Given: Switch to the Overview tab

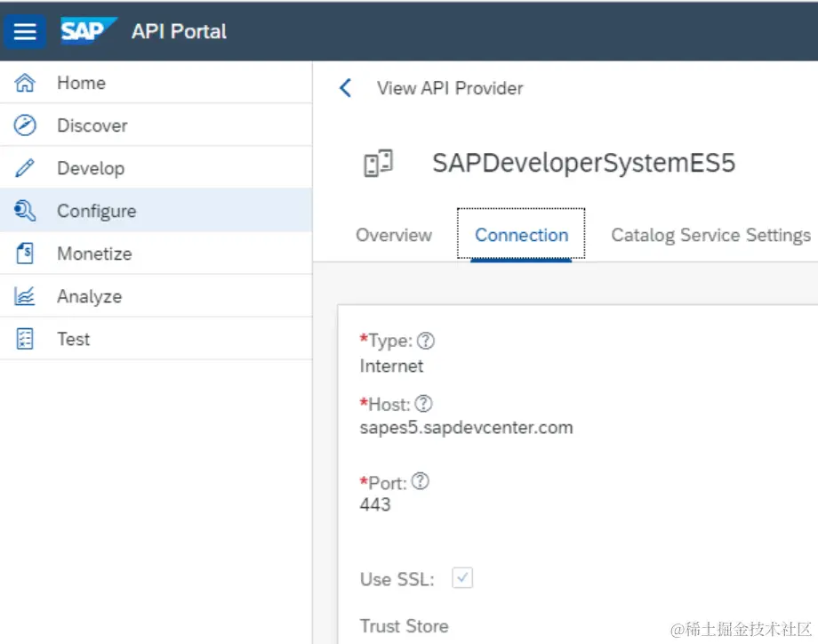Looking at the screenshot, I should pyautogui.click(x=394, y=235).
